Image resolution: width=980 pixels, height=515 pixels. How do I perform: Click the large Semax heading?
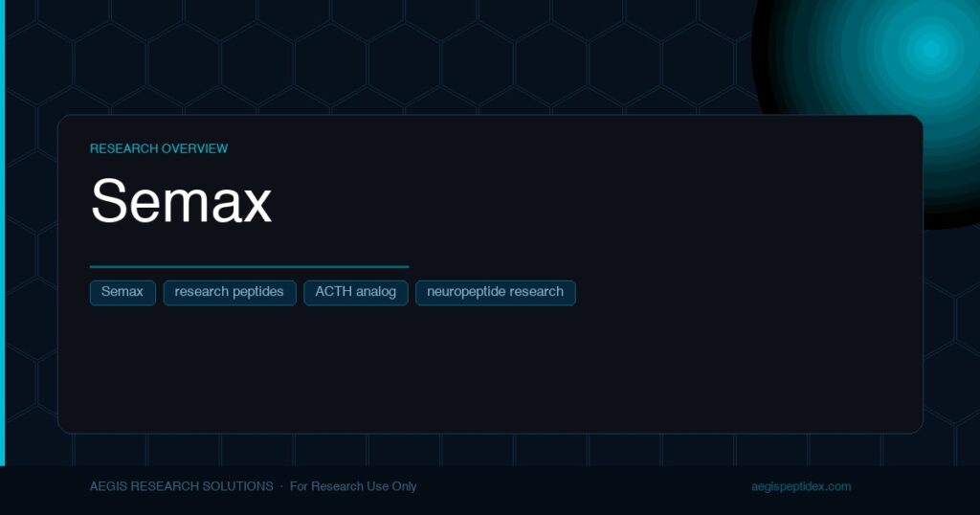(181, 201)
